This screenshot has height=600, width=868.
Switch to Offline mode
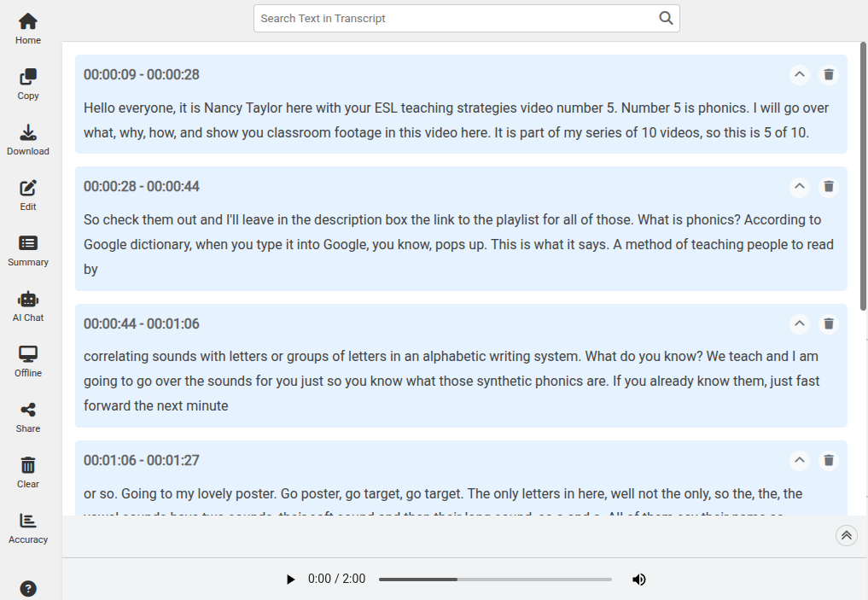(27, 359)
